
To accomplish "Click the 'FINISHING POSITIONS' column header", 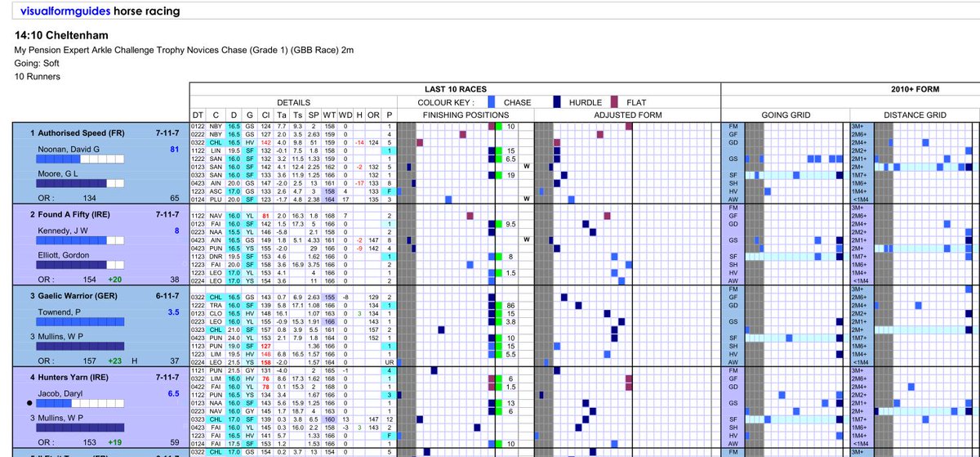I will pyautogui.click(x=465, y=115).
